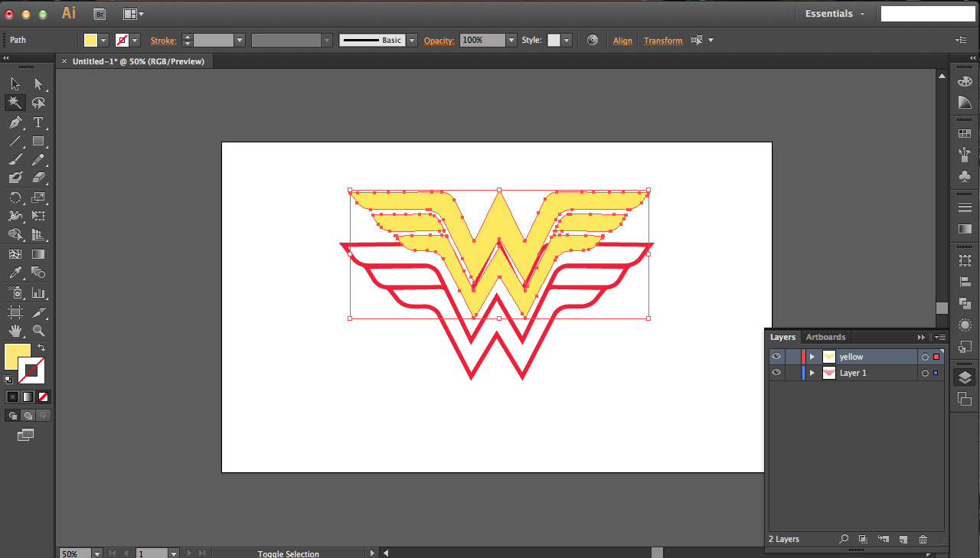Launch Adobe Bridge via Br icon
This screenshot has width=980, height=558.
tap(100, 14)
